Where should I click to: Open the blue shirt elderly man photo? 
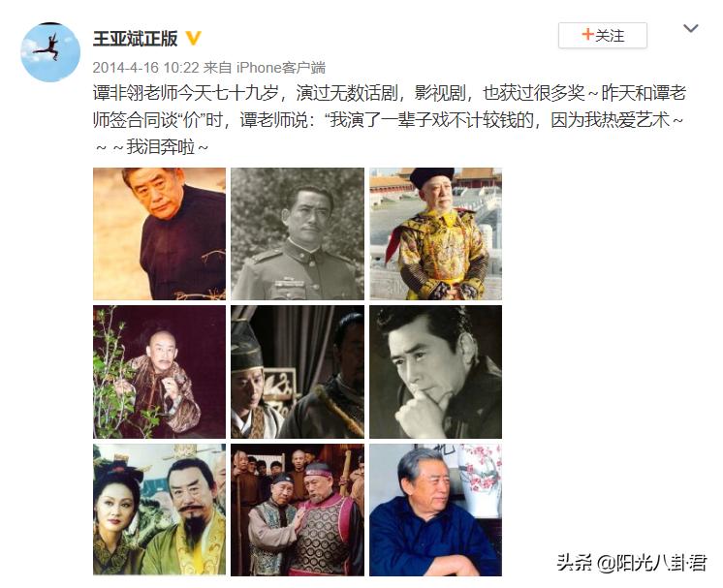pyautogui.click(x=435, y=510)
